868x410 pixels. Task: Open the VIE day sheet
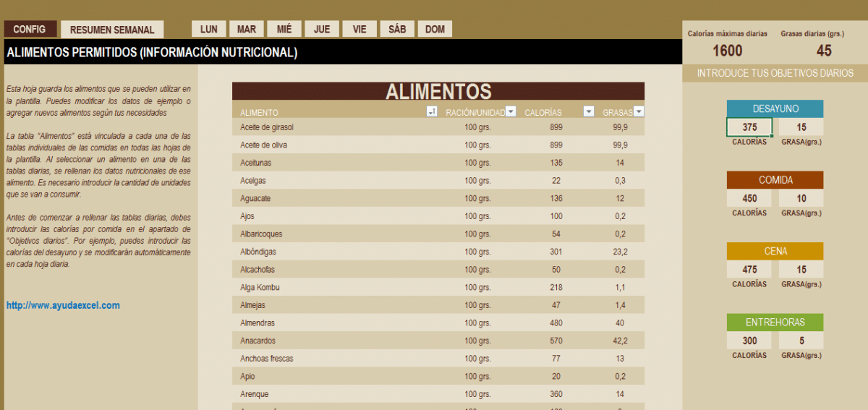coord(359,29)
